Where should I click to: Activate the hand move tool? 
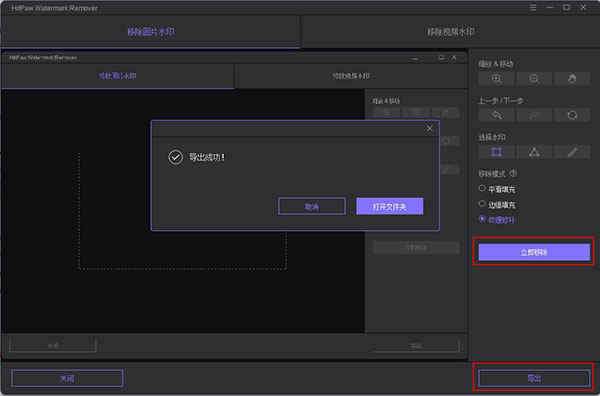coord(572,79)
